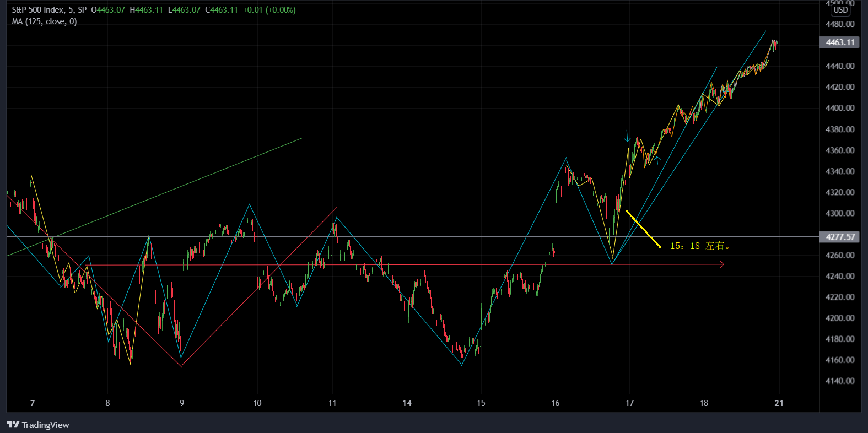Click the 4400.00 price axis label
Image resolution: width=868 pixels, height=433 pixels.
pyautogui.click(x=840, y=108)
